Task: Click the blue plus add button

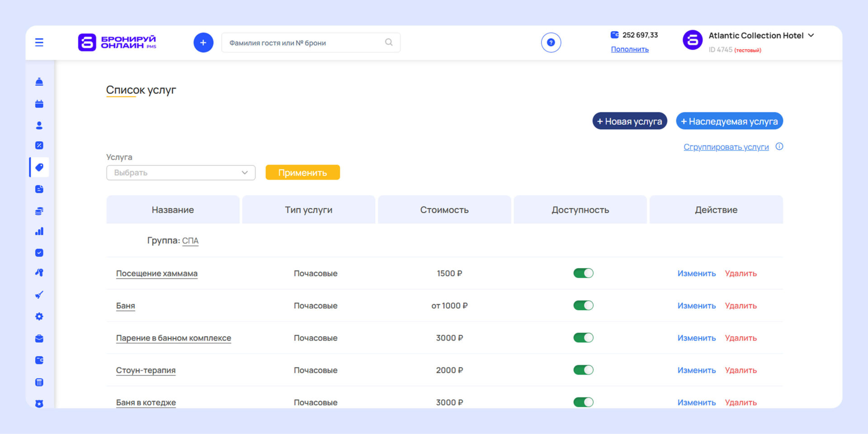Action: tap(203, 42)
